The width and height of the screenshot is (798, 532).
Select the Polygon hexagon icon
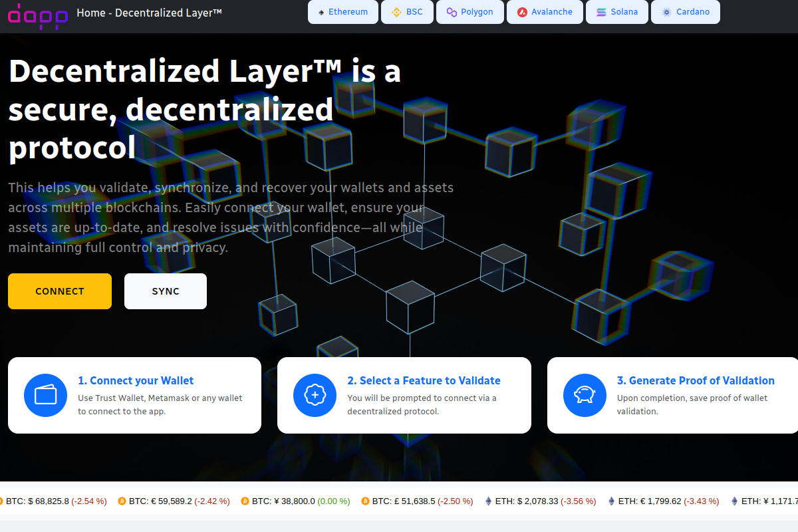453,11
